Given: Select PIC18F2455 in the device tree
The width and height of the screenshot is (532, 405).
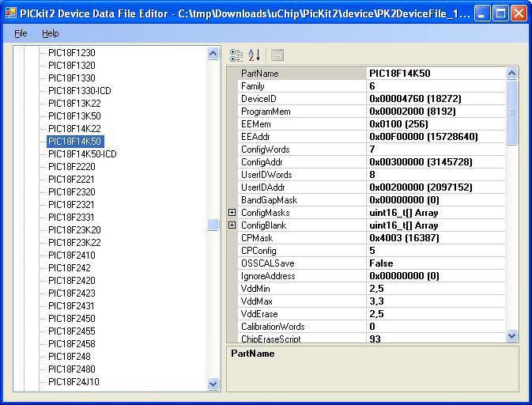Looking at the screenshot, I should [72, 331].
